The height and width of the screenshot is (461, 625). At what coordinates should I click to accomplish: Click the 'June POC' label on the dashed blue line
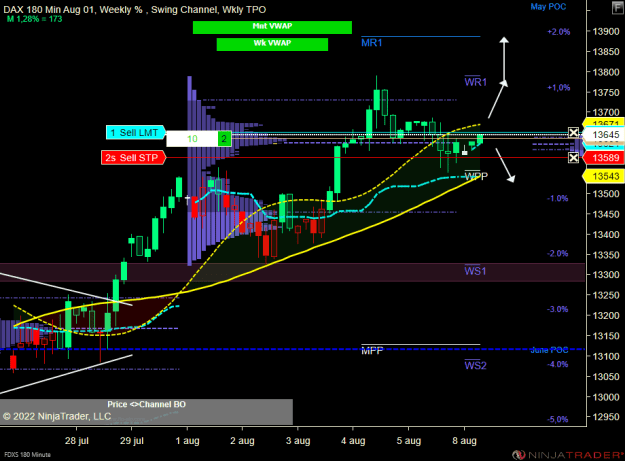coord(549,350)
